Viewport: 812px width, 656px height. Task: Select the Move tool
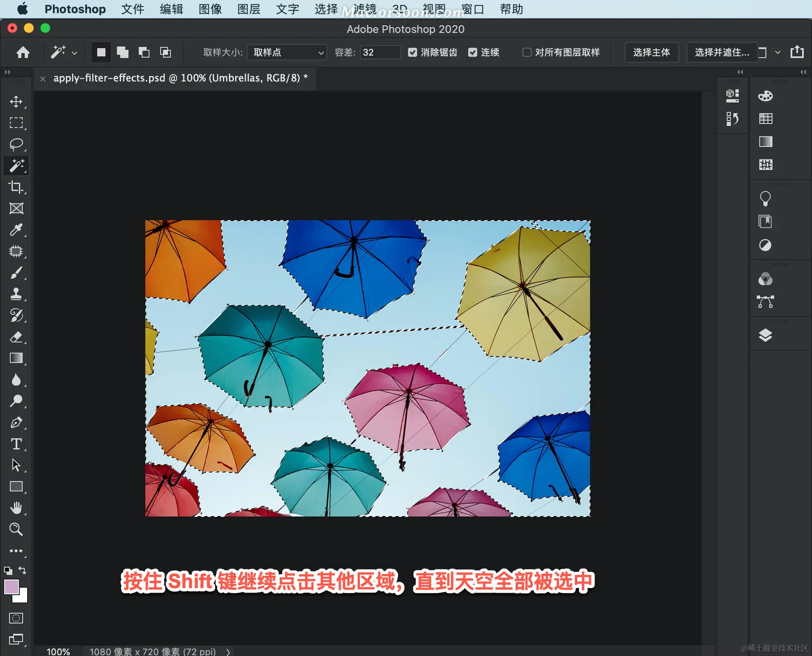(x=16, y=101)
